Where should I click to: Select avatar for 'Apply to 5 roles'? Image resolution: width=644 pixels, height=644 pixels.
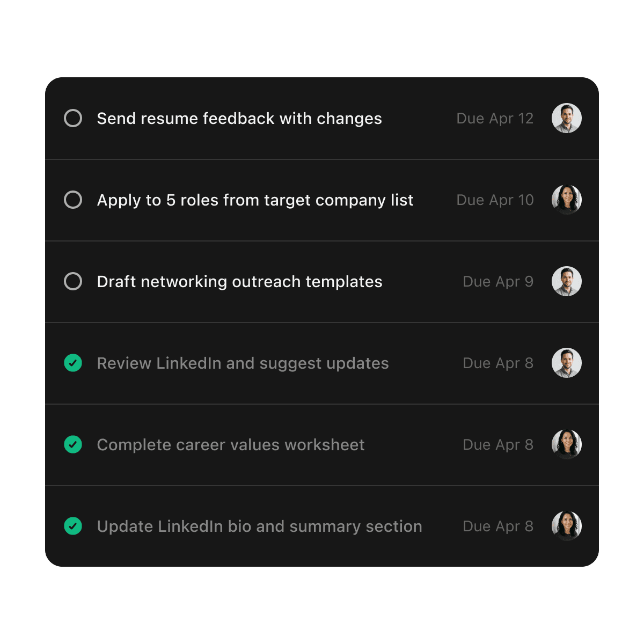click(x=567, y=200)
